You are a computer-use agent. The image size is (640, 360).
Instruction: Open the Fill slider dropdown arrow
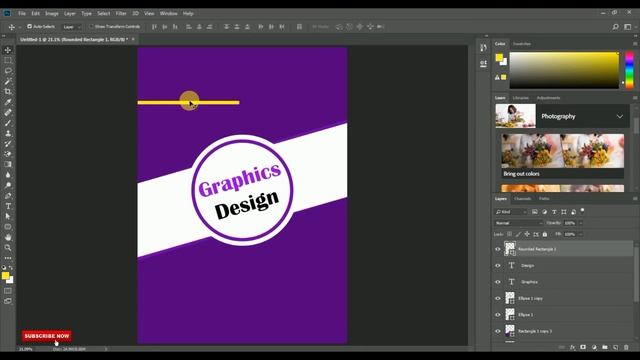pyautogui.click(x=581, y=234)
